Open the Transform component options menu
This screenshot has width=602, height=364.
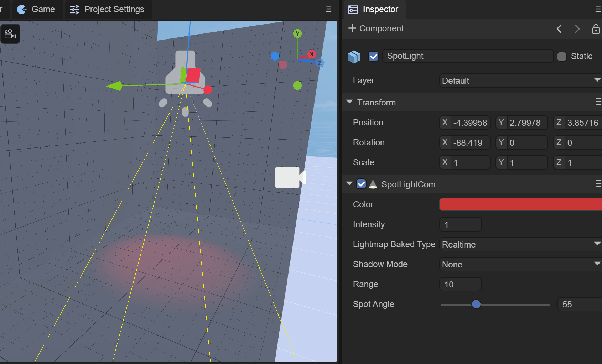(x=598, y=102)
